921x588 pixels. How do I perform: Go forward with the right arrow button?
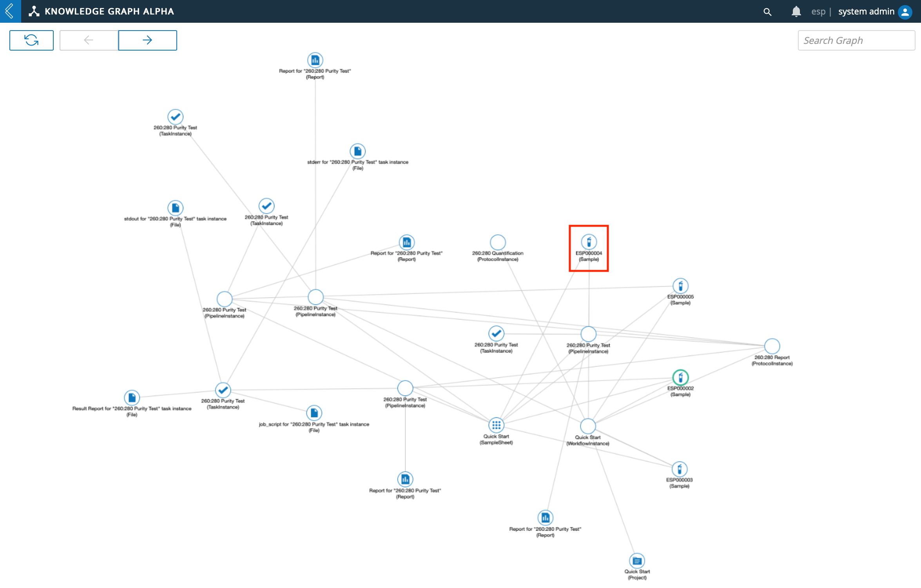click(147, 40)
